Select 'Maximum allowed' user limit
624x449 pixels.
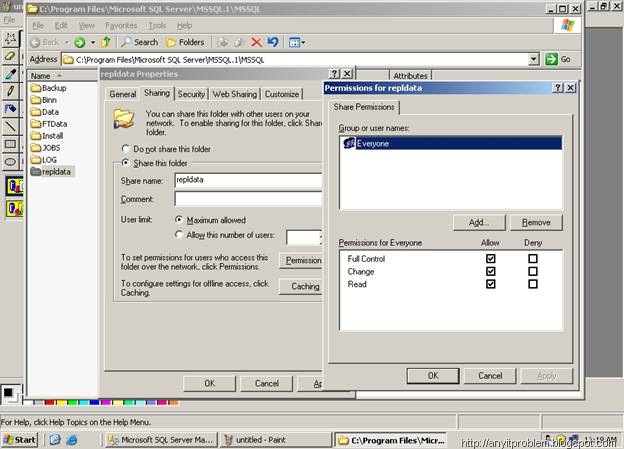tap(179, 219)
